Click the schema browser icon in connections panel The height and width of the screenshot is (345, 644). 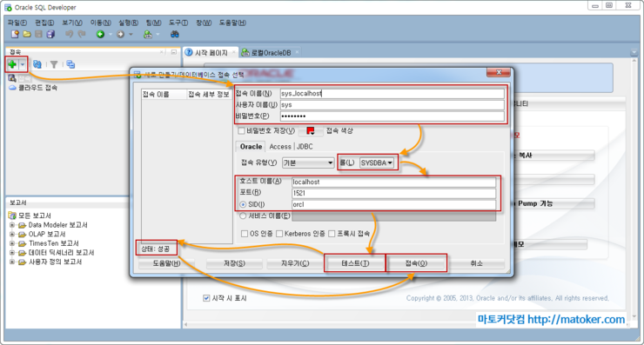pos(70,64)
